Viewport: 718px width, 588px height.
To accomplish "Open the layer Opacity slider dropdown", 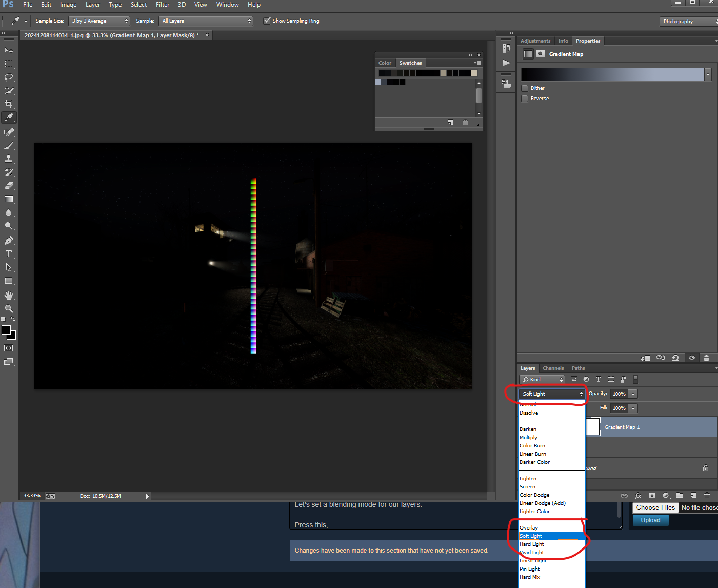I will (633, 394).
